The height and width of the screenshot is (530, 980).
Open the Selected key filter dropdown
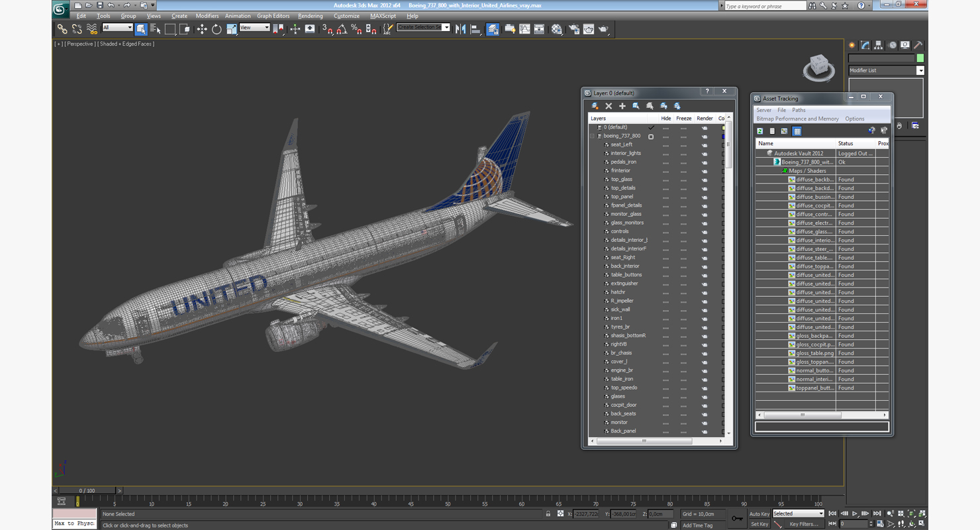pyautogui.click(x=798, y=513)
